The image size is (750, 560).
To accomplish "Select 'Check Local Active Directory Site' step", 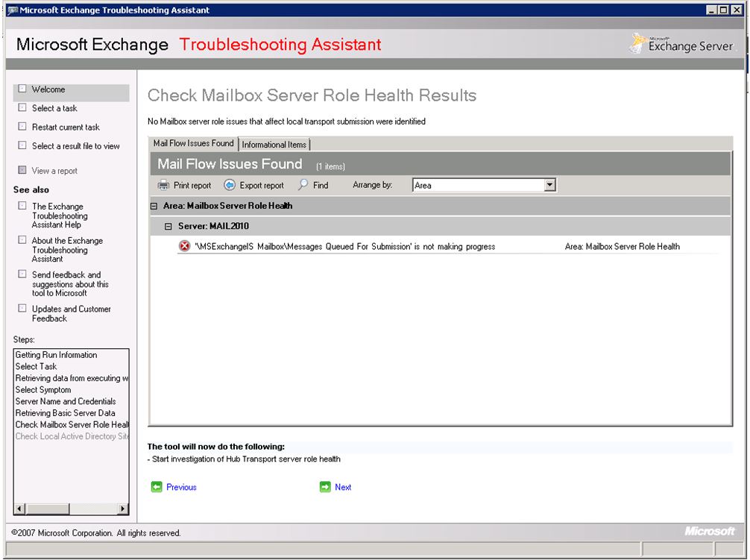I will 72,436.
